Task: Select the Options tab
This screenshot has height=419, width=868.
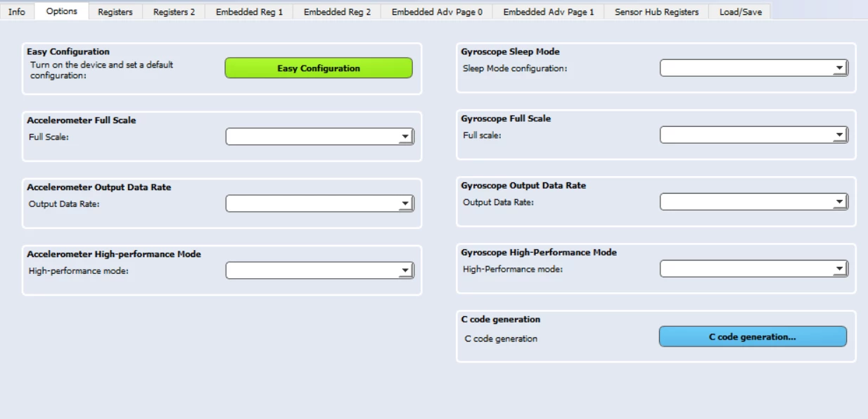Action: (62, 11)
